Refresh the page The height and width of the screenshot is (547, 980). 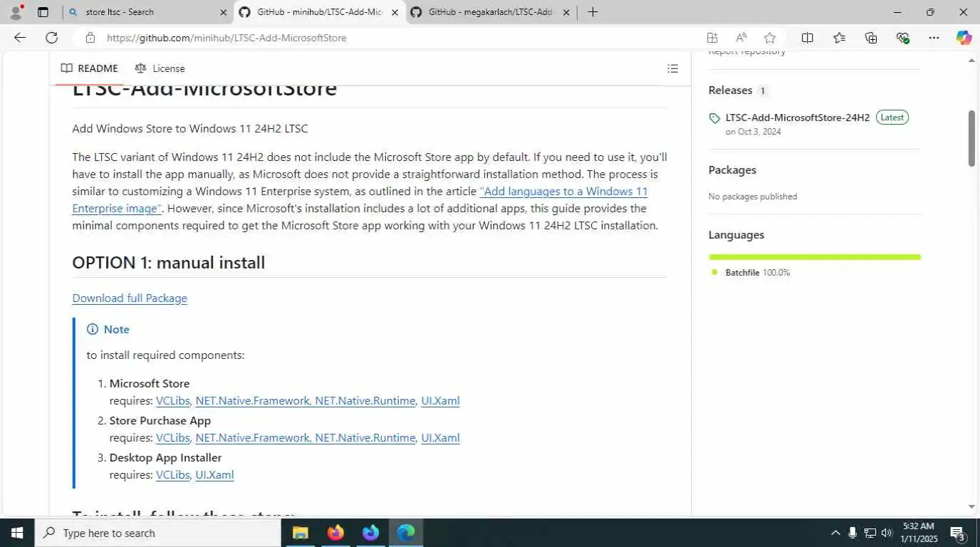pyautogui.click(x=51, y=38)
